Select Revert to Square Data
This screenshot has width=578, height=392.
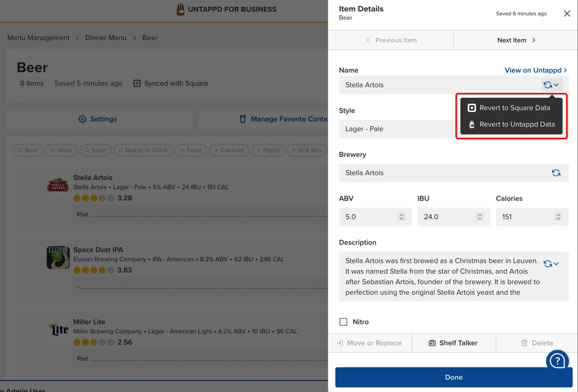coord(514,108)
